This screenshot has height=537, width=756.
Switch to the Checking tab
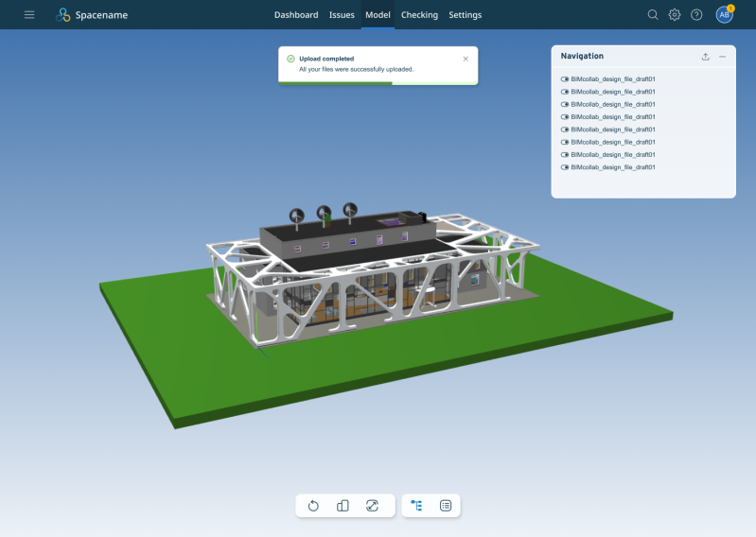419,15
